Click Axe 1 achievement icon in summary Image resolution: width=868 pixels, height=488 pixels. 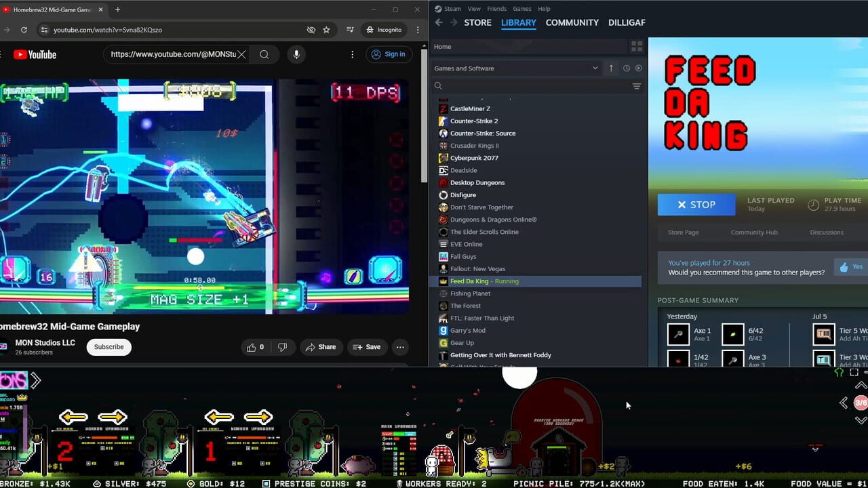pyautogui.click(x=678, y=334)
